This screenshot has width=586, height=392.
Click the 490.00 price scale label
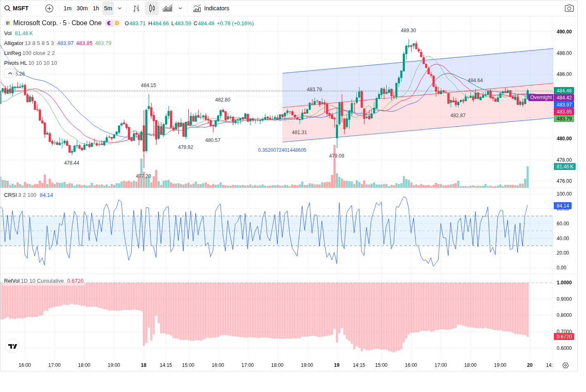[x=564, y=32]
